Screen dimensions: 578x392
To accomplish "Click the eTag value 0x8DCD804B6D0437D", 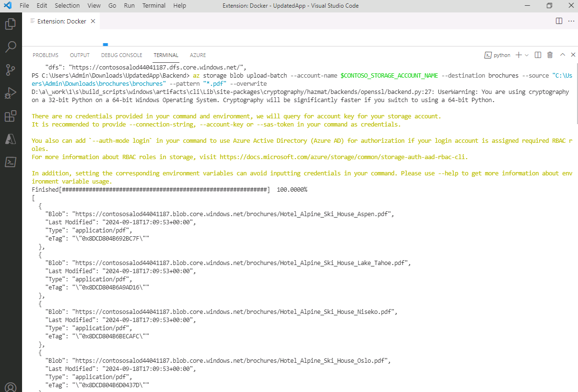I will click(x=110, y=385).
